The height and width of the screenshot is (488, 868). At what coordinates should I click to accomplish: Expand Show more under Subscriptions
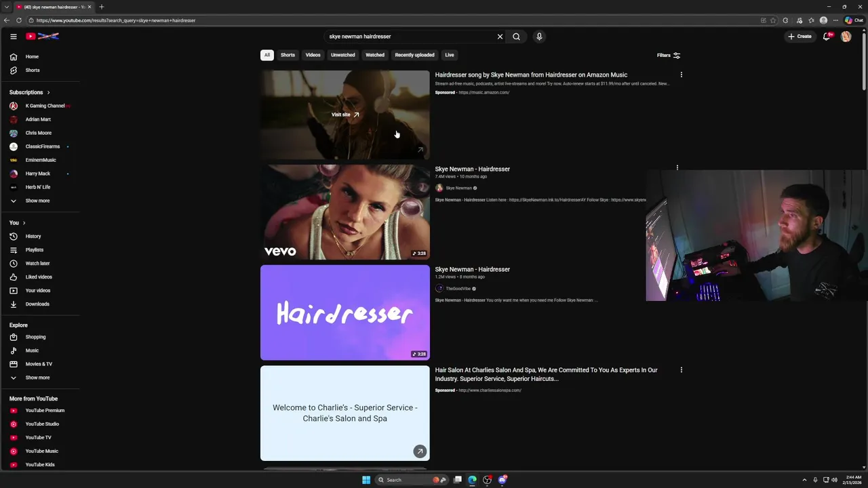pos(41,201)
